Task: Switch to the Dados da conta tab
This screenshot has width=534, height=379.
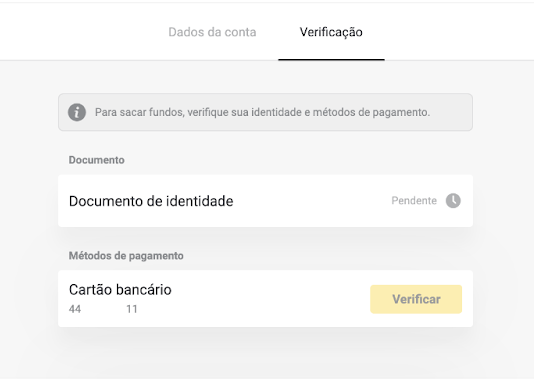Action: pyautogui.click(x=212, y=32)
